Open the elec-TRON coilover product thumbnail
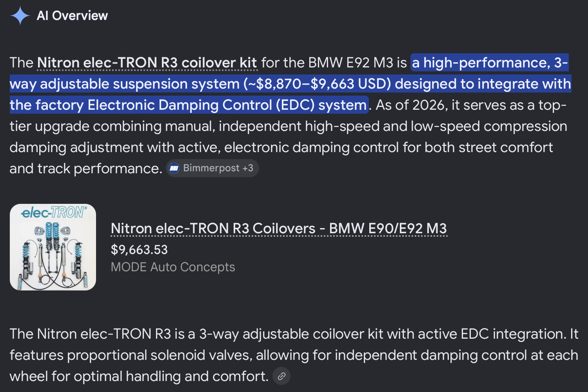This screenshot has height=392, width=588. 53,247
